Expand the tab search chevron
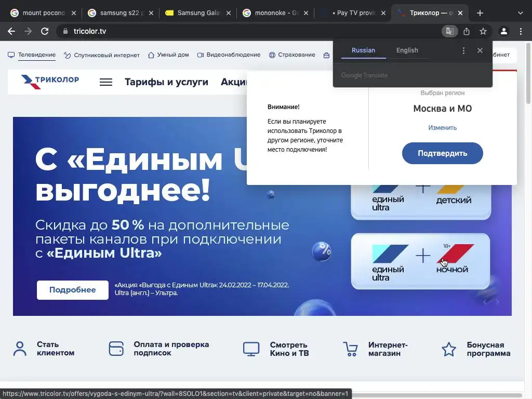Screen dimensions: 532x399 click(521, 13)
